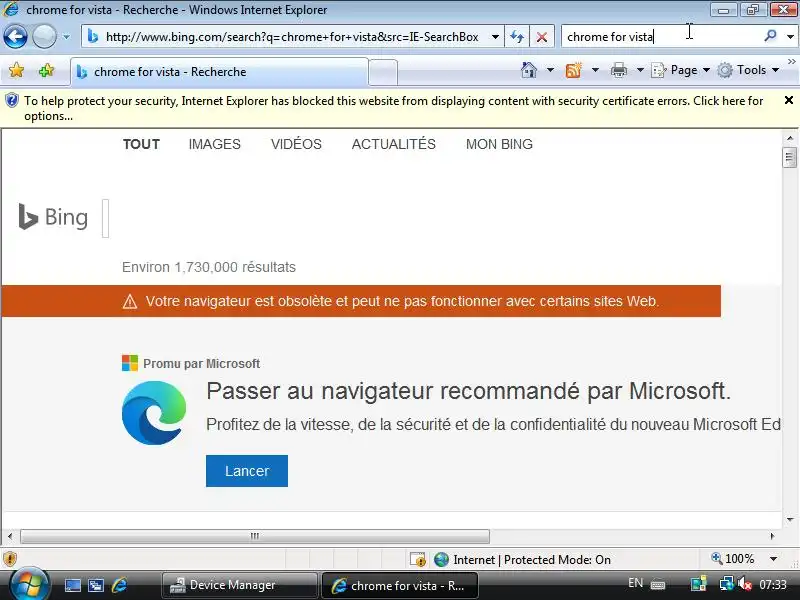Open the search provider dropdown arrow
Viewport: 800px width, 600px height.
pyautogui.click(x=790, y=37)
